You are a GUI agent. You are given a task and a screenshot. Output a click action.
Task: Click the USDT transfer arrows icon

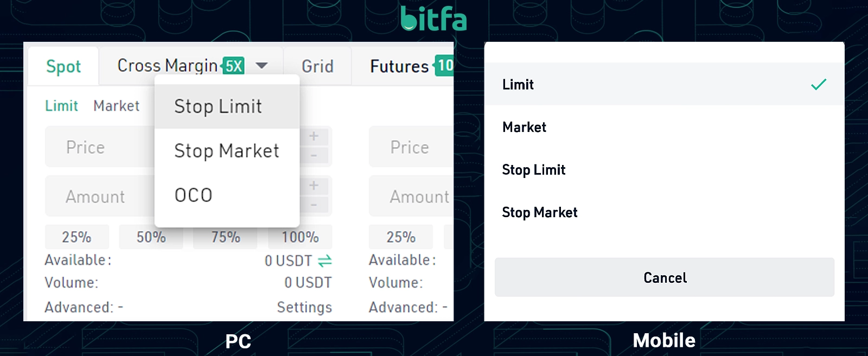(324, 261)
